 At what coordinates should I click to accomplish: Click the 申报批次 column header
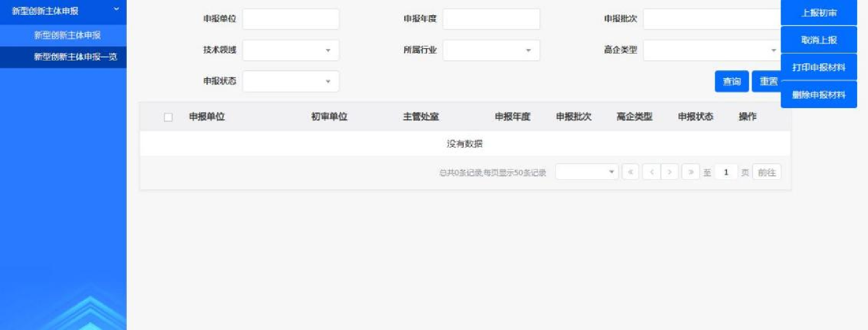click(574, 117)
